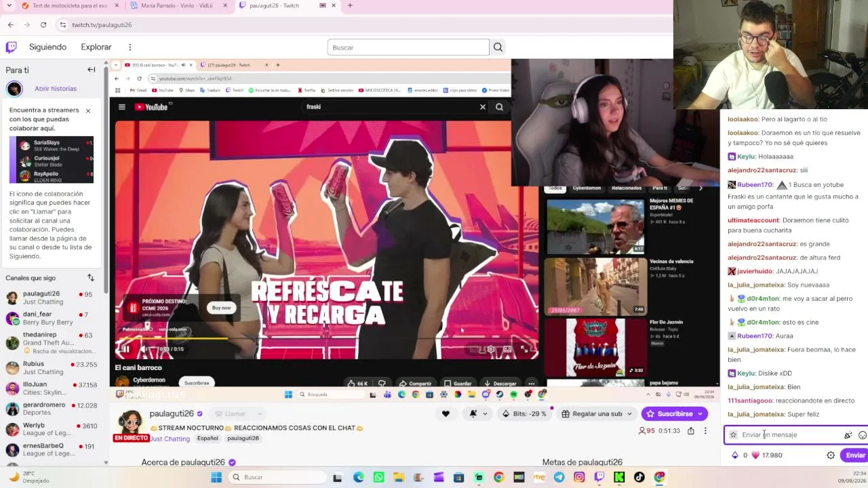Pause the stream video player
The width and height of the screenshot is (868, 488).
125,350
